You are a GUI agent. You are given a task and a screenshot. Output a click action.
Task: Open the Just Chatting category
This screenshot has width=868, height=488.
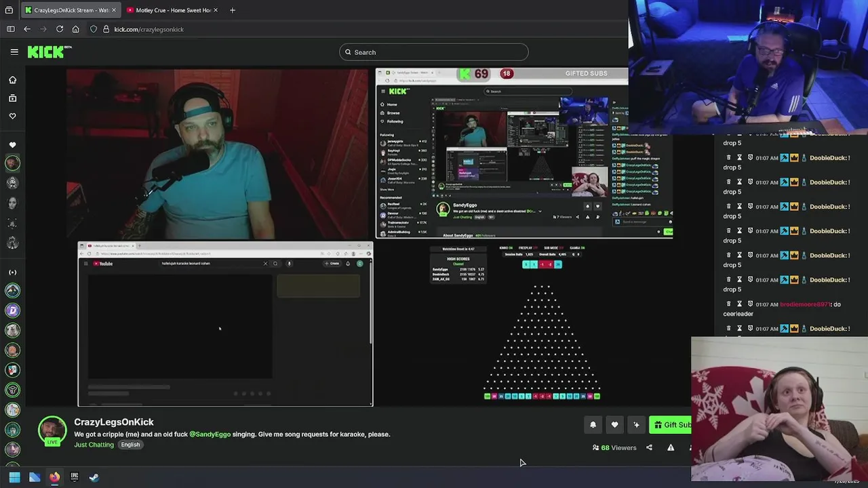(94, 445)
